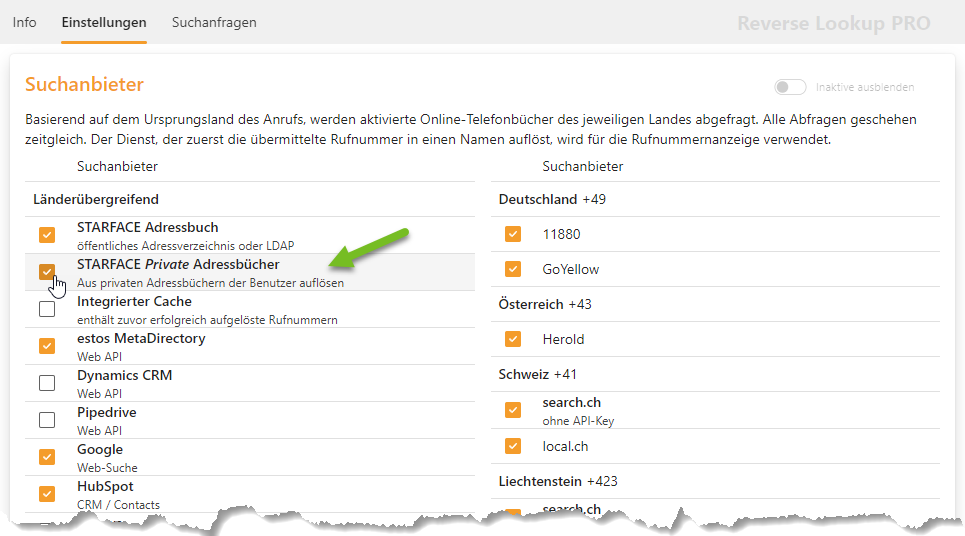The height and width of the screenshot is (536, 965).
Task: Click the Länderübergreifend group header
Action: [x=96, y=199]
